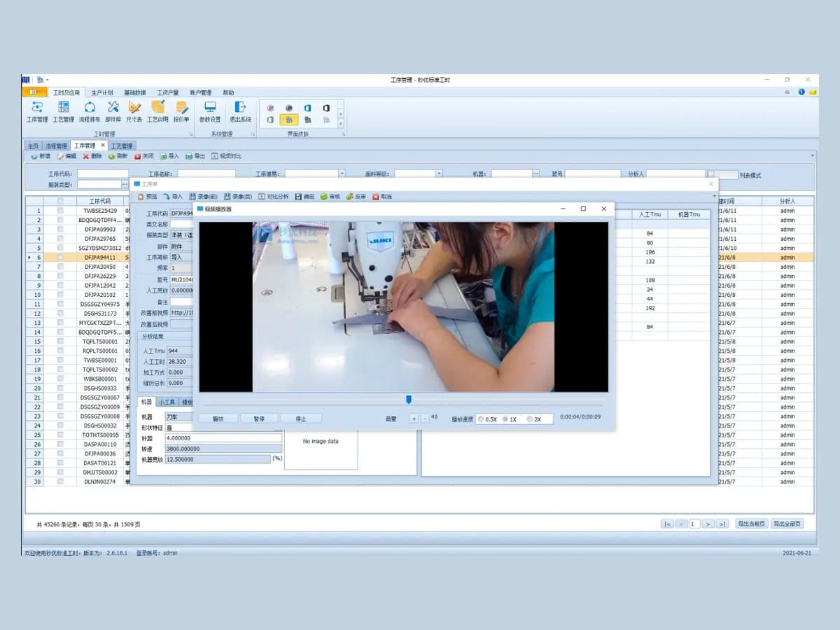Click 审核 in 工序单 toolbar
The height and width of the screenshot is (630, 840).
(x=330, y=197)
